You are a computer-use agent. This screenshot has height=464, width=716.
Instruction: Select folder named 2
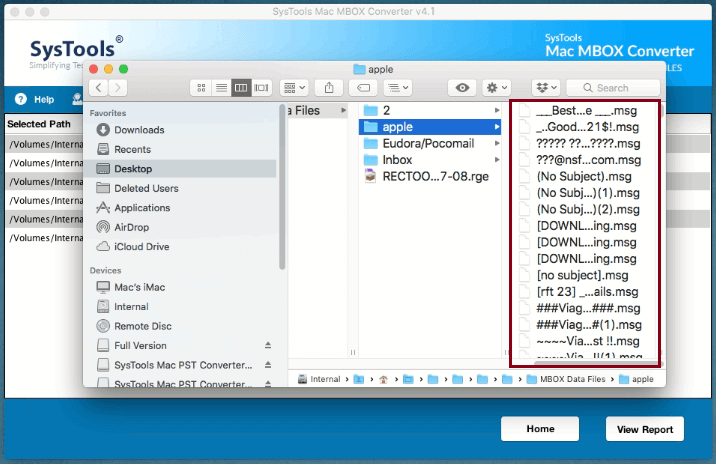[430, 111]
